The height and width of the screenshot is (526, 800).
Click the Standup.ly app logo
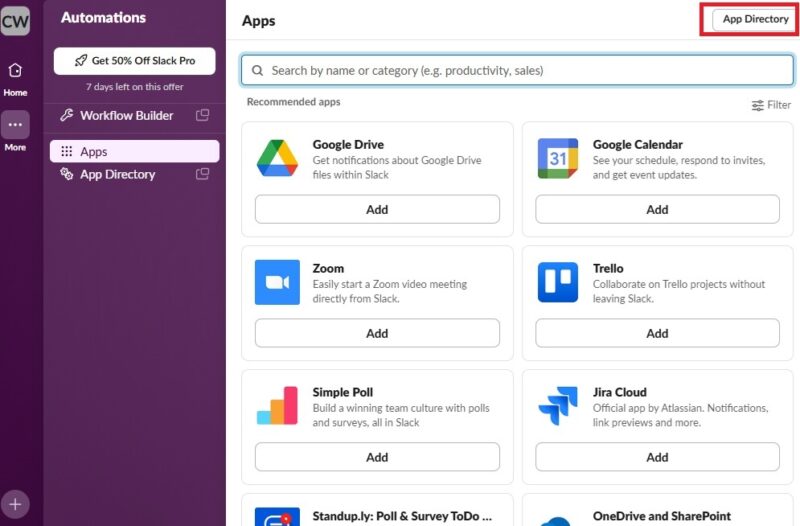click(x=277, y=516)
